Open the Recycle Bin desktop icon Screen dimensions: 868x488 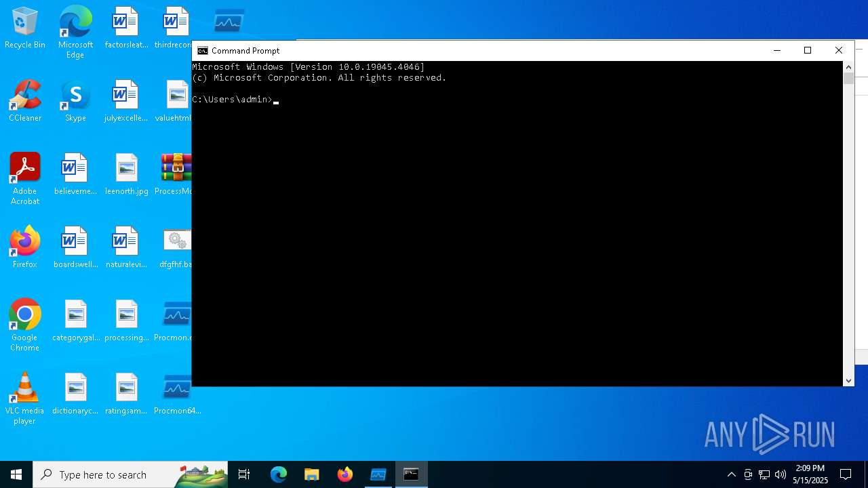pos(24,28)
